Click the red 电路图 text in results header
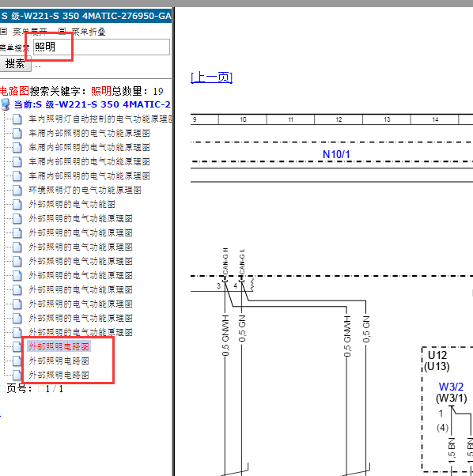 (x=14, y=91)
